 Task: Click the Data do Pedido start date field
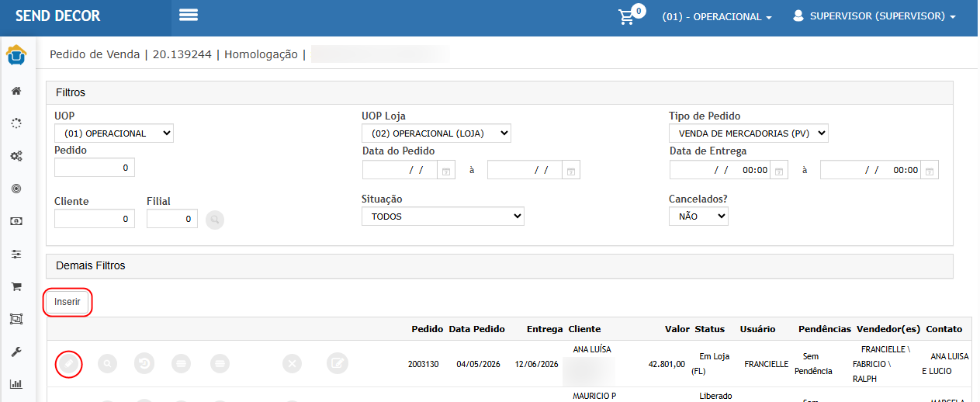[400, 170]
